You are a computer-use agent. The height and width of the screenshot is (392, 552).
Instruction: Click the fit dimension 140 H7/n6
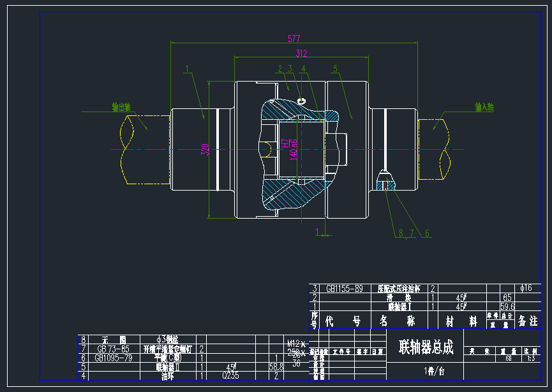tap(289, 149)
